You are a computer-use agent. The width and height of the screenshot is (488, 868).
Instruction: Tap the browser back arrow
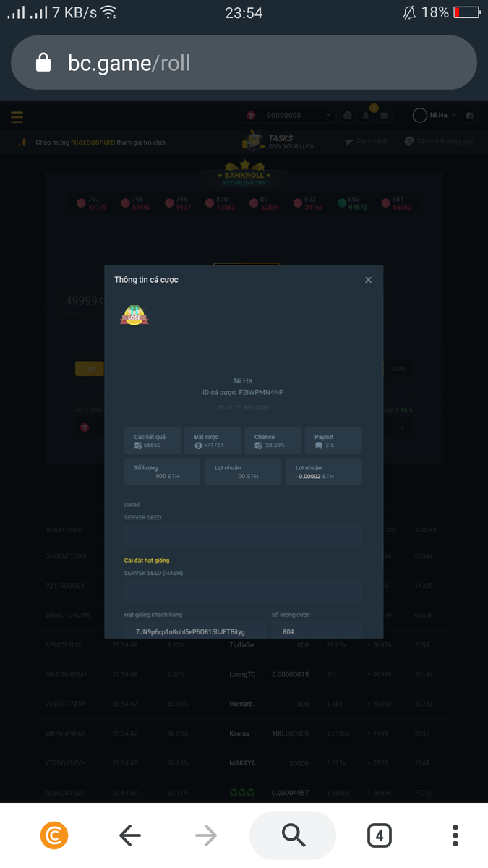click(x=130, y=836)
